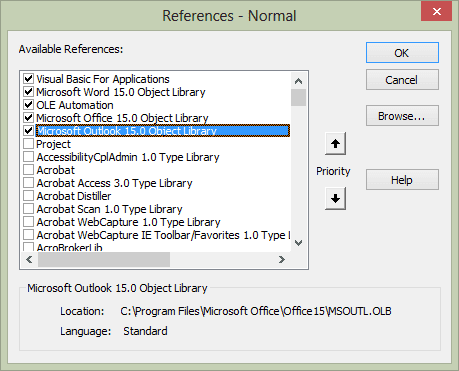Select 'Microsoft Office 15.0 Object Library' row
The width and height of the screenshot is (459, 371).
pos(122,118)
